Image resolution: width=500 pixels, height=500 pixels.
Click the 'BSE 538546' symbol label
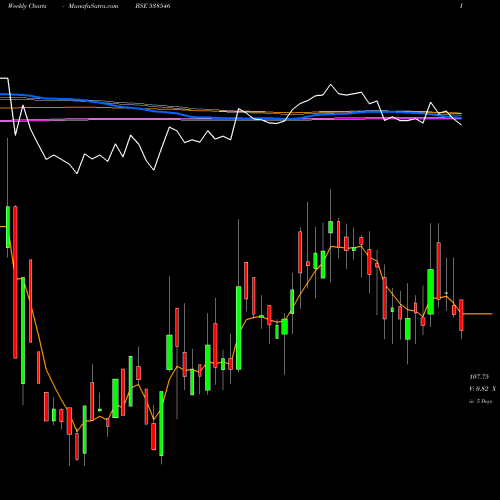pos(153,6)
